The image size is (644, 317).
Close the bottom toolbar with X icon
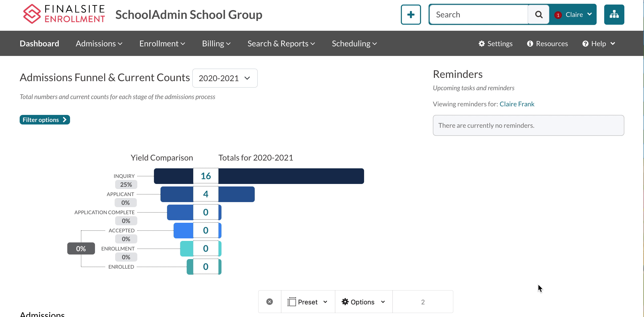tap(269, 302)
